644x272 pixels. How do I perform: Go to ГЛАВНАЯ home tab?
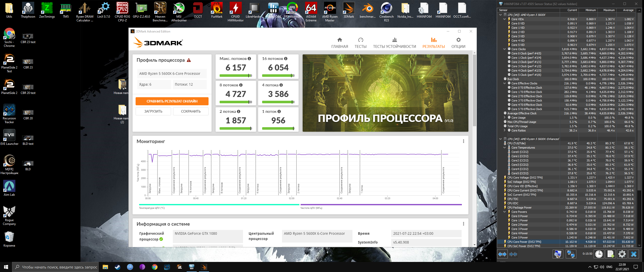coord(340,43)
